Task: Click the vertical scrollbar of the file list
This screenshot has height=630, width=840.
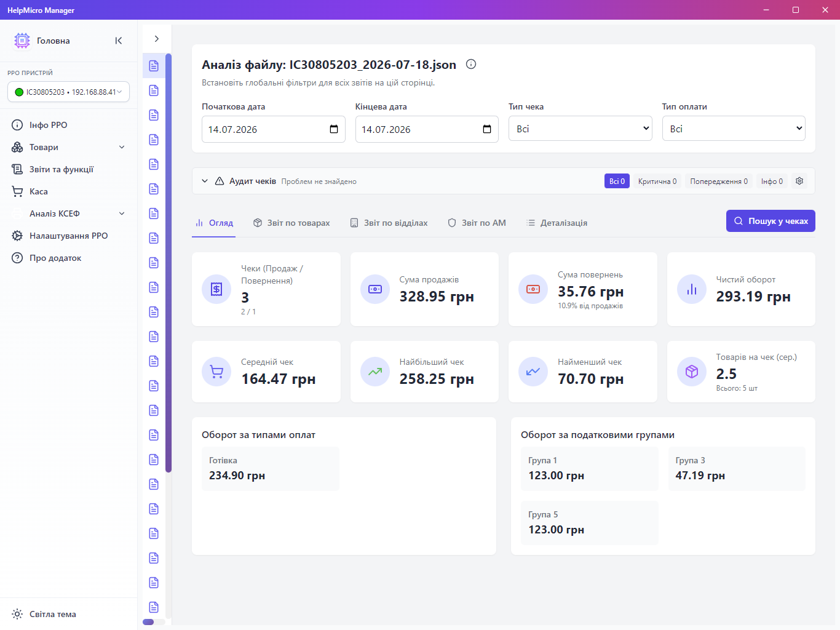Action: (168, 263)
